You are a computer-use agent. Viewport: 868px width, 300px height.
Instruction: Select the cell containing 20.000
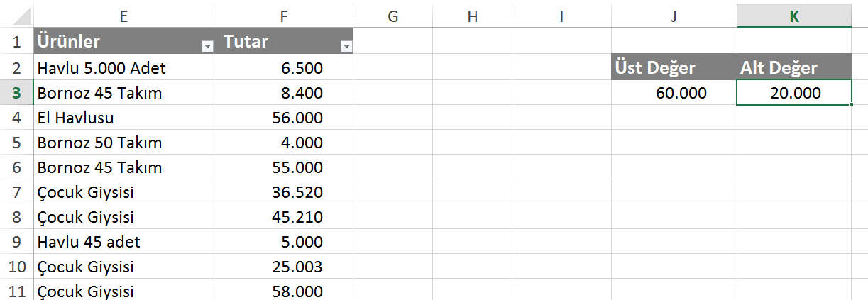click(x=794, y=93)
